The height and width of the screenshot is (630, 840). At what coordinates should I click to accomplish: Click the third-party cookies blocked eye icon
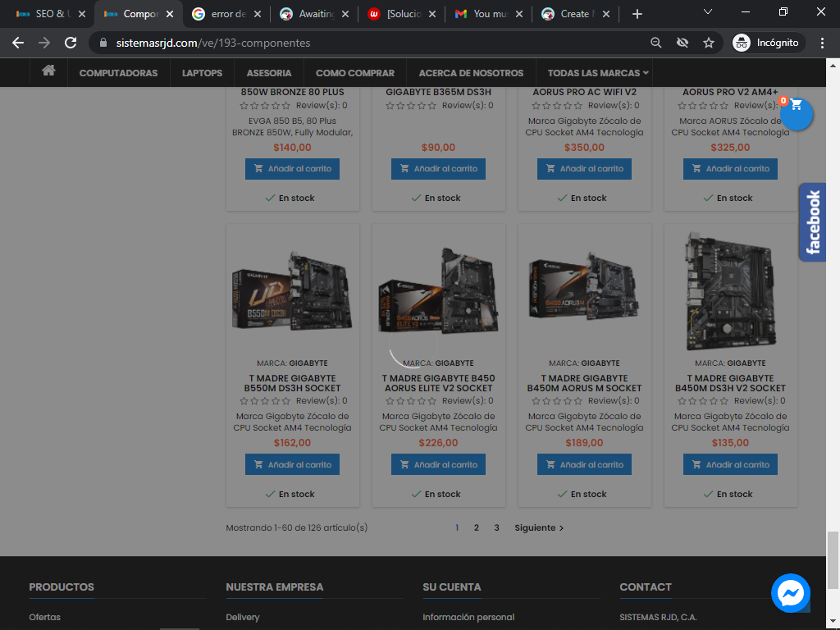pyautogui.click(x=682, y=43)
